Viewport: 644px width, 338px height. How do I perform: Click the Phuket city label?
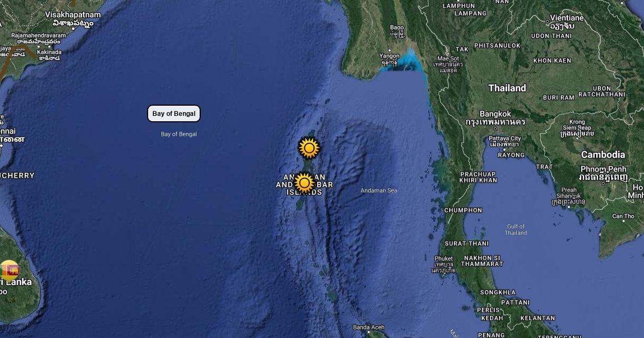point(444,259)
